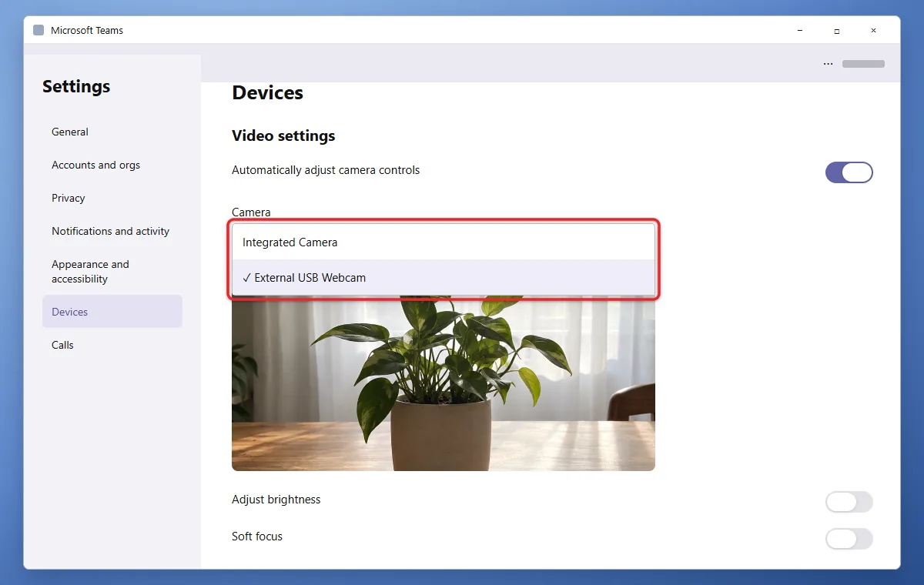Open Appearance and accessibility settings

pos(112,271)
